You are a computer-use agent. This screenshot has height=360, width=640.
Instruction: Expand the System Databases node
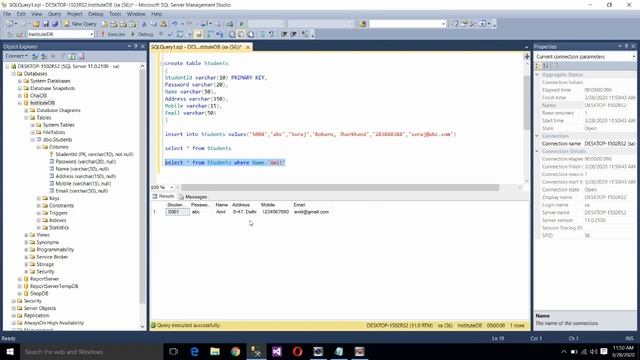point(20,81)
